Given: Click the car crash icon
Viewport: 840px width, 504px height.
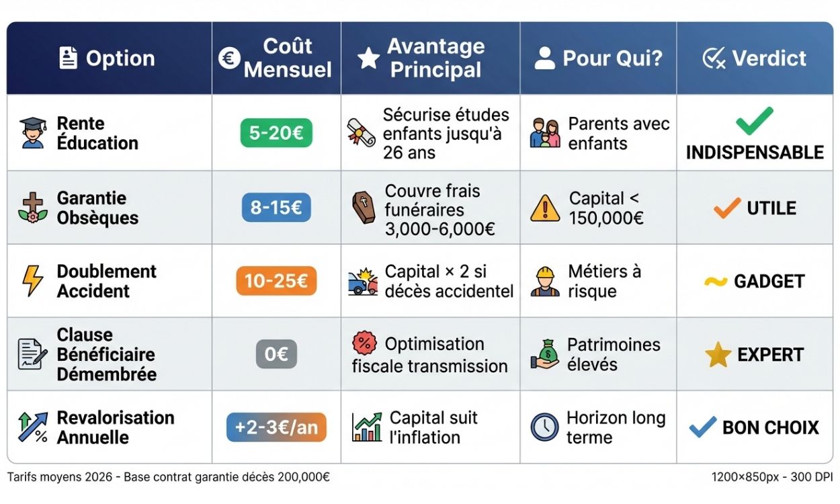Looking at the screenshot, I should coord(363,281).
